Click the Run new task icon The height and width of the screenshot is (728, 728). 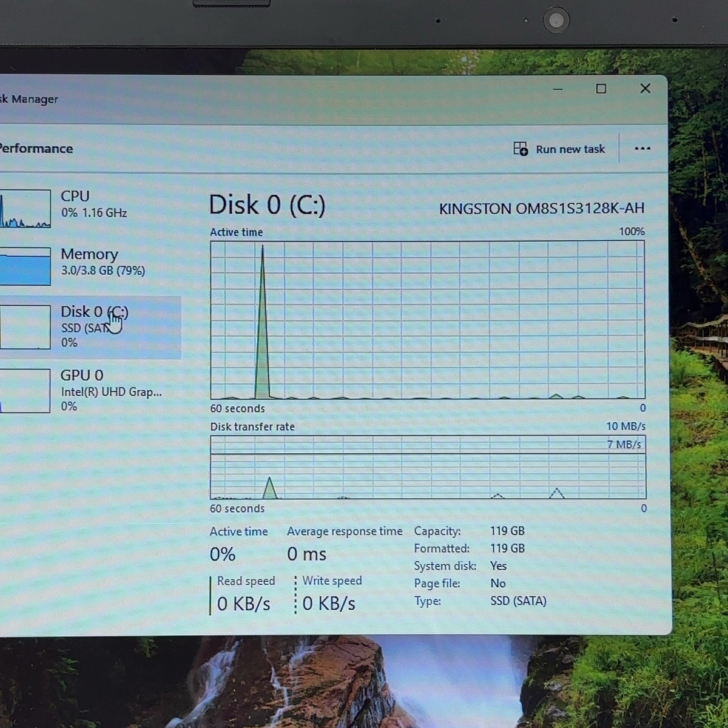521,149
